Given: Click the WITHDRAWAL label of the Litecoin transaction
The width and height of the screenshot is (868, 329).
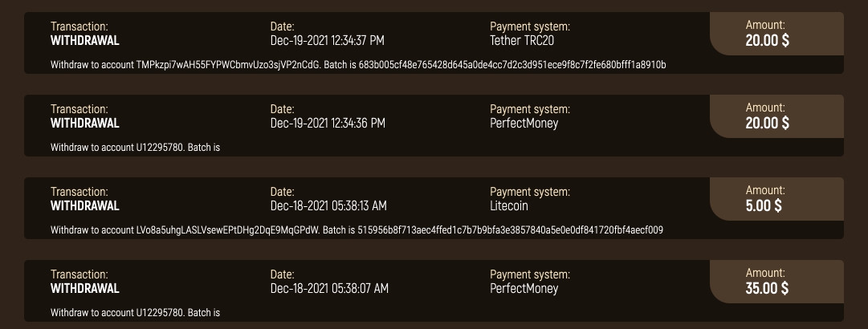Looking at the screenshot, I should coord(84,205).
